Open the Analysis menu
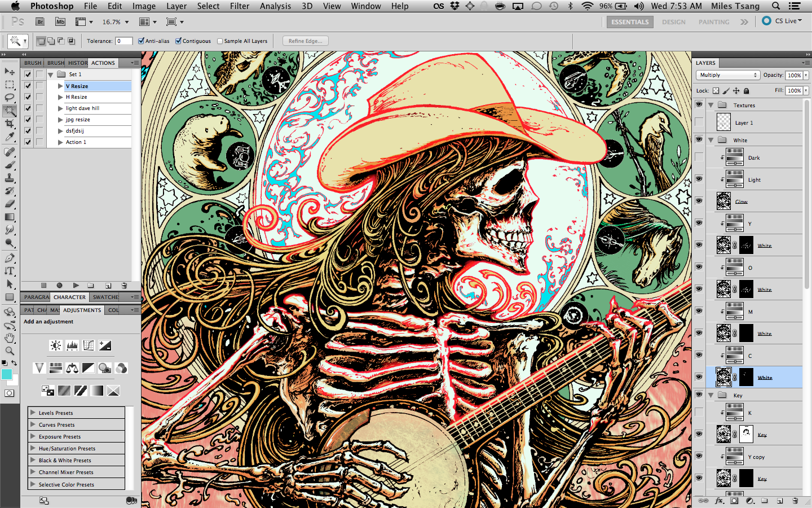This screenshot has width=812, height=508. tap(275, 6)
